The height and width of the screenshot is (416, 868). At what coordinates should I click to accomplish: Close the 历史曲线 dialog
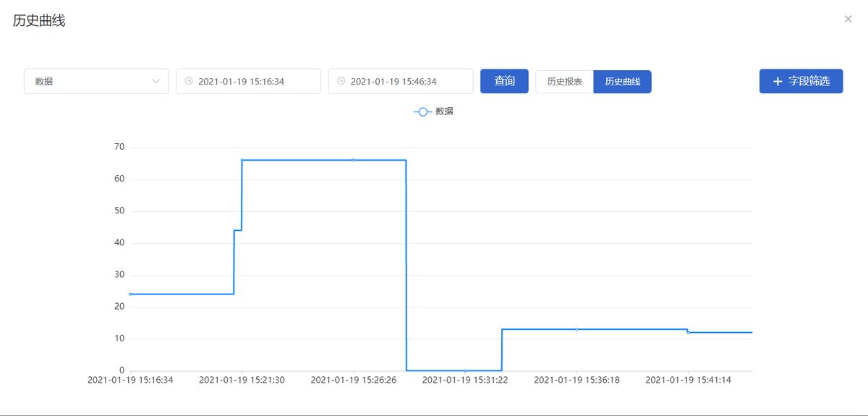point(848,19)
